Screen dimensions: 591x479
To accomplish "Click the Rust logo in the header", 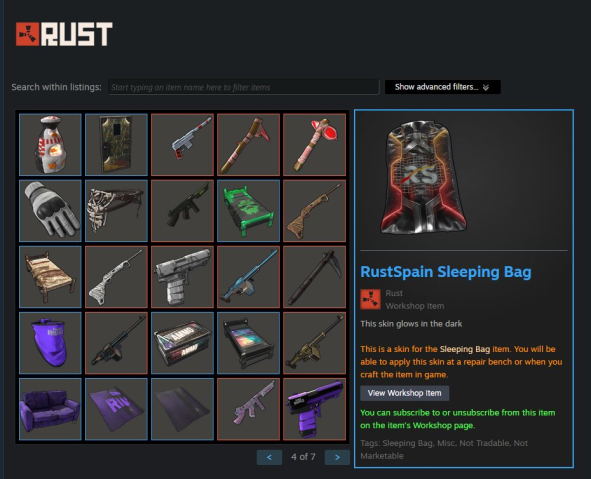I will click(64, 34).
